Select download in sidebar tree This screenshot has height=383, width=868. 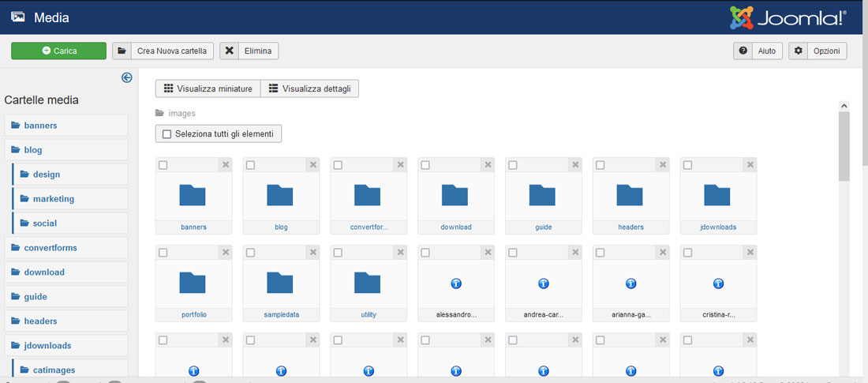pyautogui.click(x=66, y=272)
